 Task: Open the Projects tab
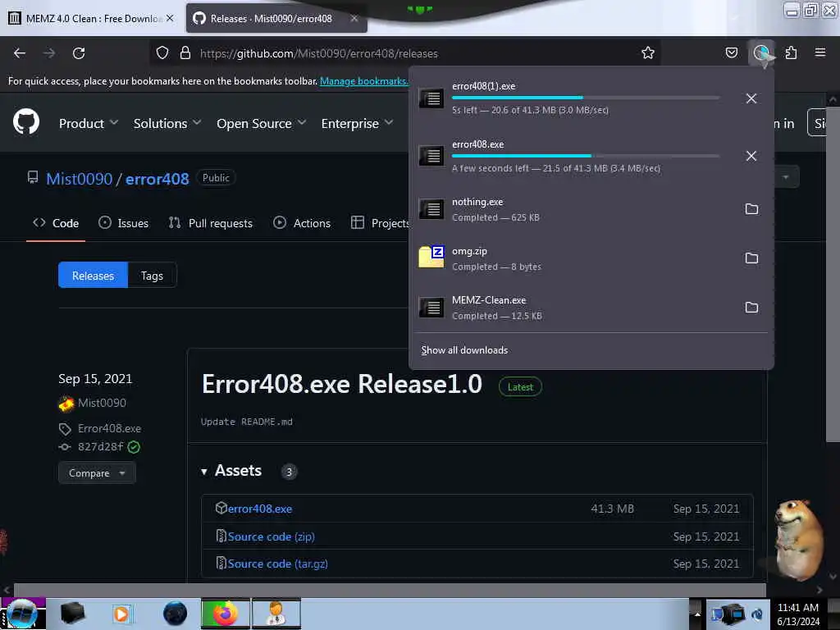380,223
